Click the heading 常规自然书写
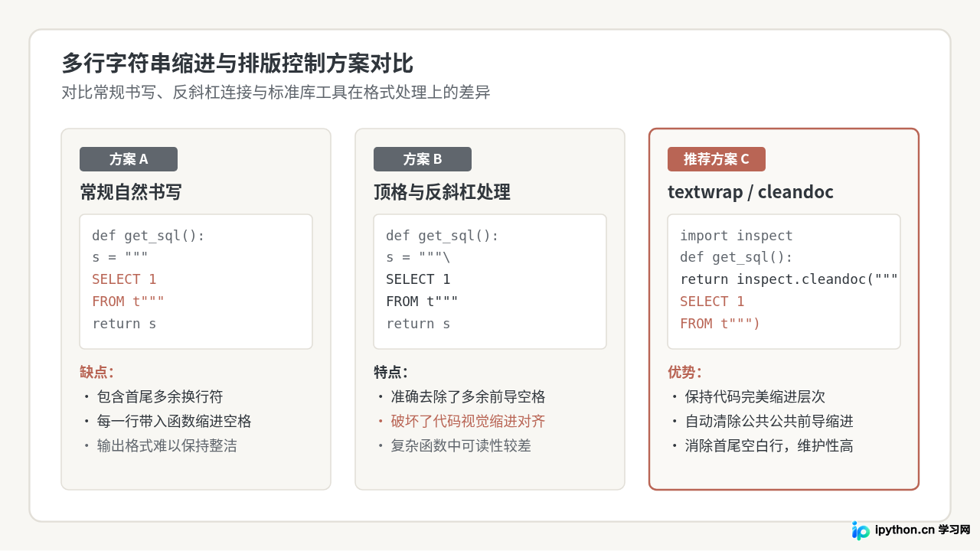The height and width of the screenshot is (551, 980). pos(131,192)
